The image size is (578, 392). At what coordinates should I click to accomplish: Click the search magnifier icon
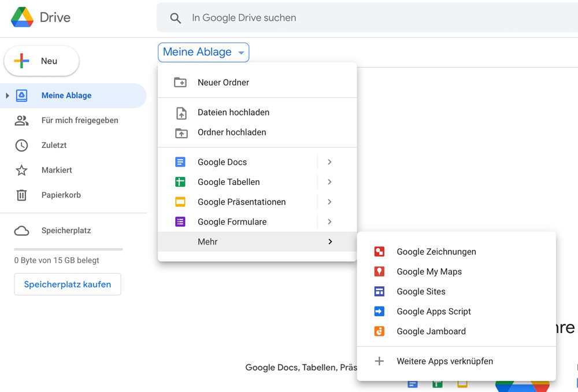point(176,18)
